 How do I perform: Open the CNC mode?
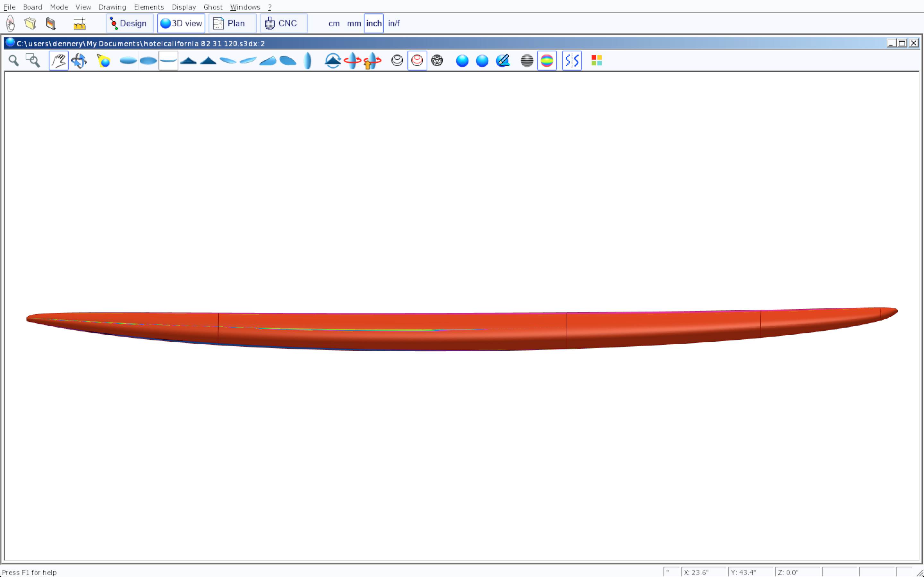pos(283,24)
